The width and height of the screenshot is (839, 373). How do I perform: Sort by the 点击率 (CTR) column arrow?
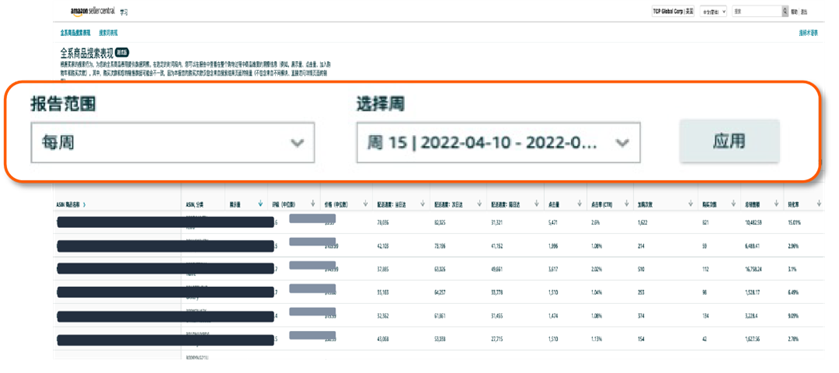click(628, 203)
